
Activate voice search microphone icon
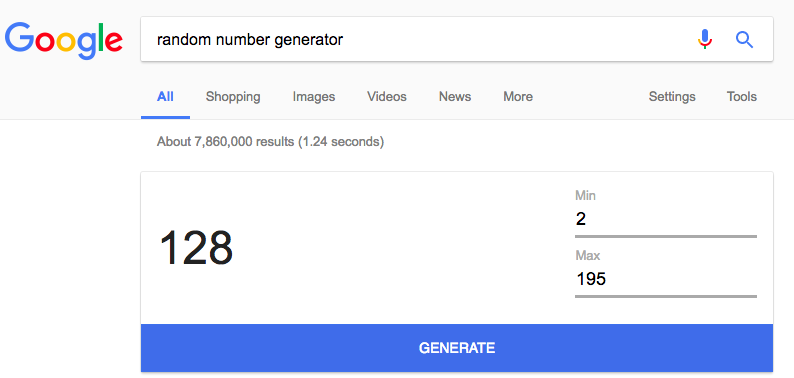pyautogui.click(x=705, y=39)
